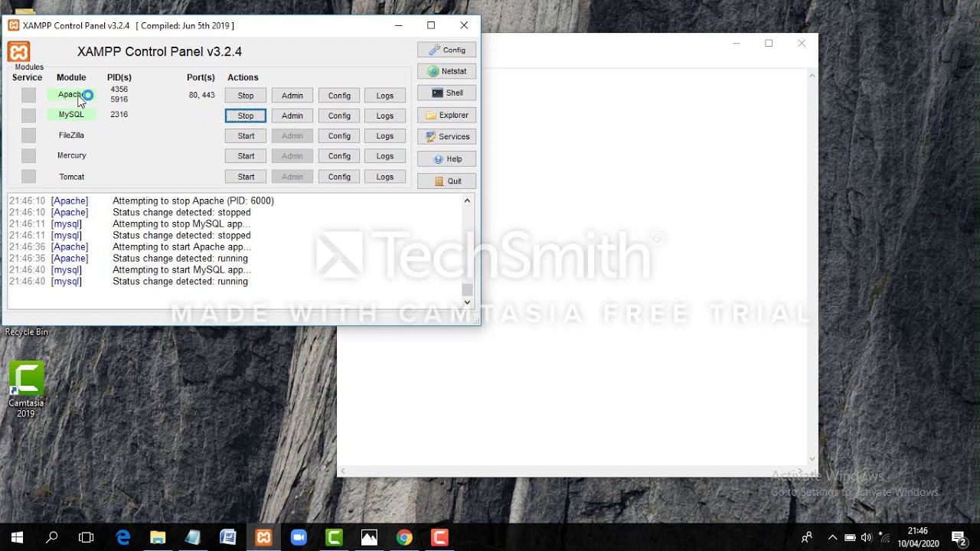The image size is (980, 551).
Task: Open the Netstat tool
Action: coord(447,71)
